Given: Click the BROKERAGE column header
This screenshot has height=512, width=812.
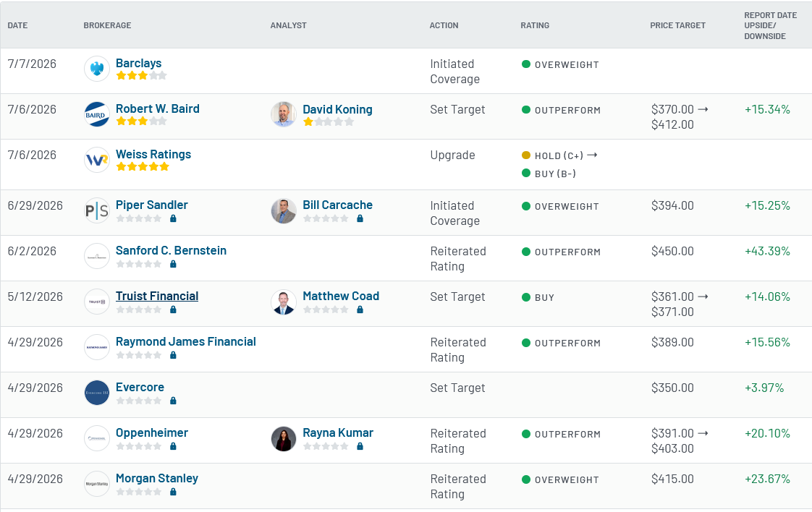Looking at the screenshot, I should 107,25.
